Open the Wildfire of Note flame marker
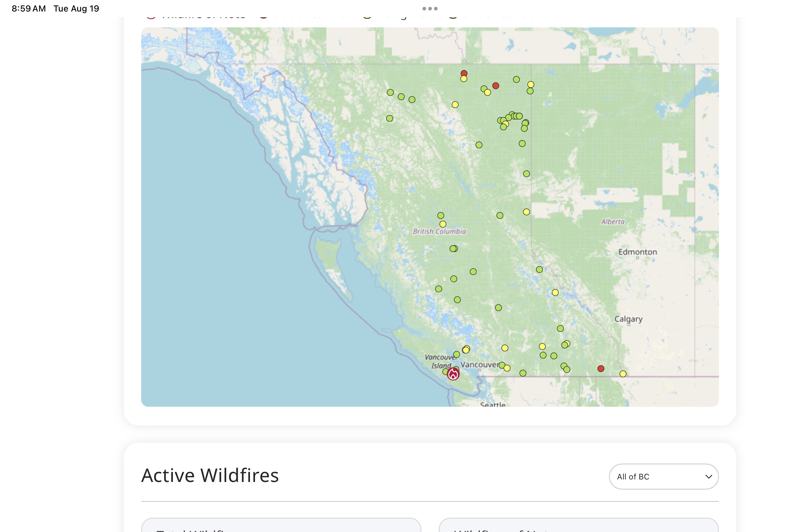The height and width of the screenshot is (532, 787). 453,374
